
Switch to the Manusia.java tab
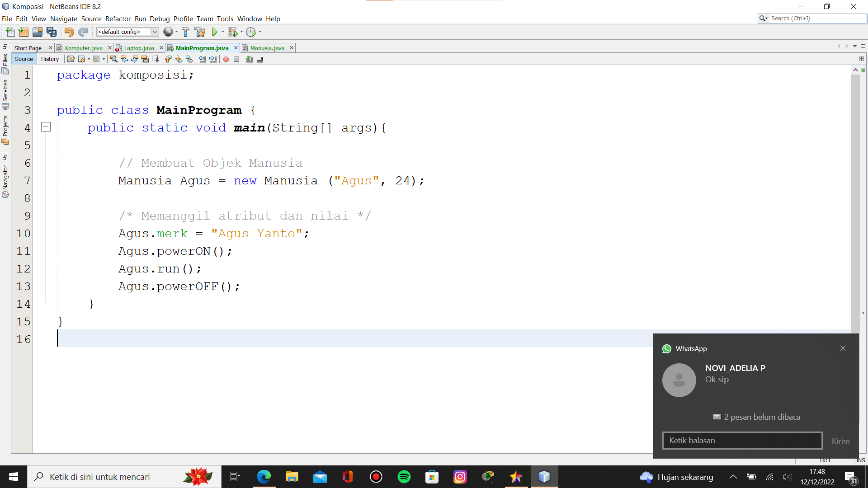[267, 47]
